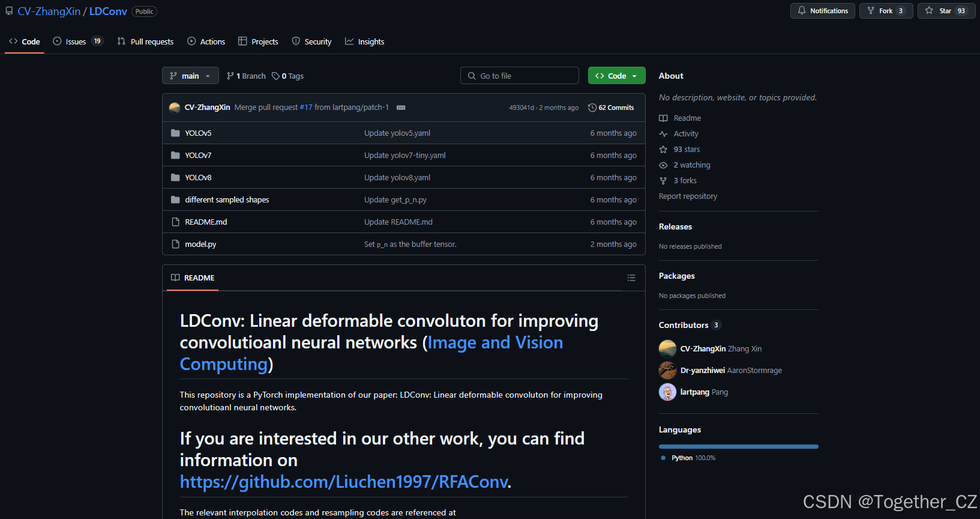
Task: Click the Dr-yanzhiwei contributor avatar
Action: (x=667, y=370)
